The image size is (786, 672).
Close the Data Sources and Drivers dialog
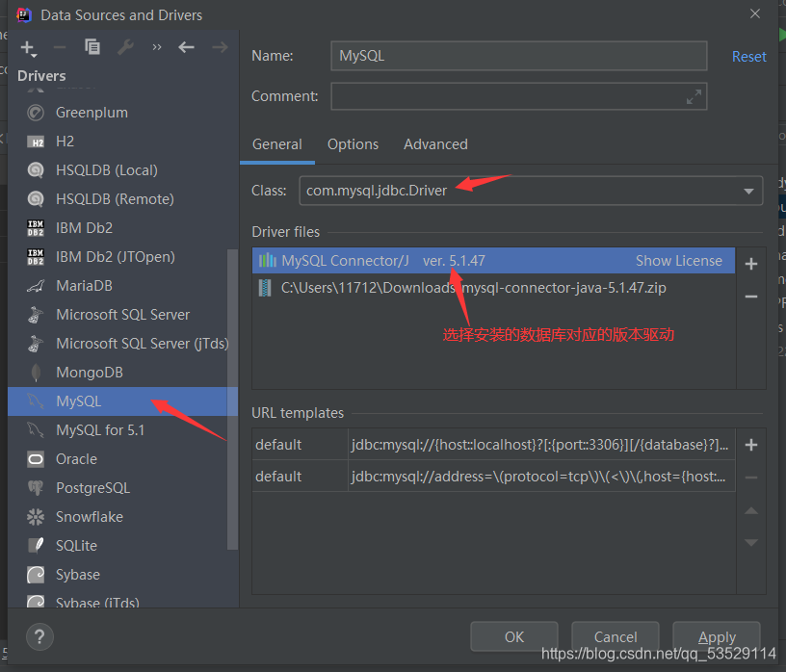[x=755, y=14]
